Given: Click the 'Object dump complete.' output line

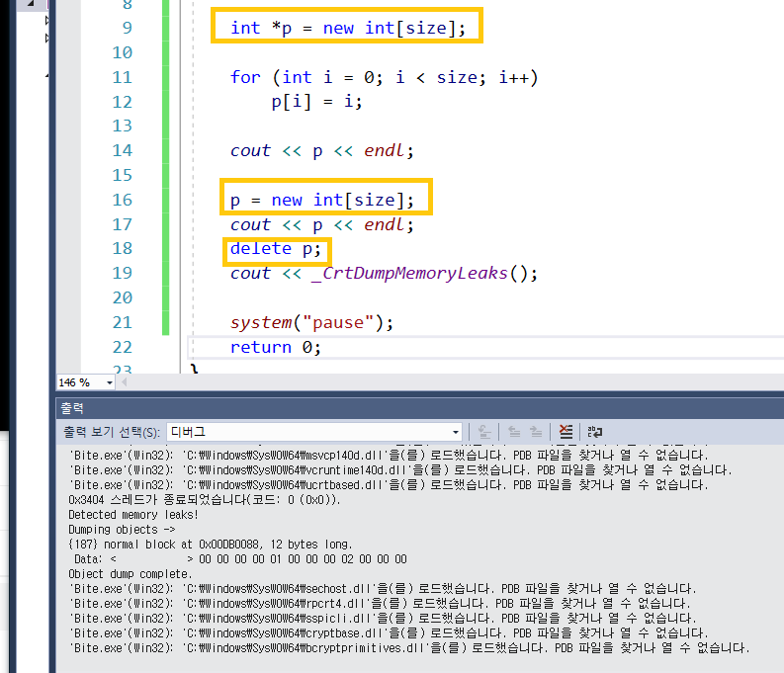Looking at the screenshot, I should [x=131, y=574].
